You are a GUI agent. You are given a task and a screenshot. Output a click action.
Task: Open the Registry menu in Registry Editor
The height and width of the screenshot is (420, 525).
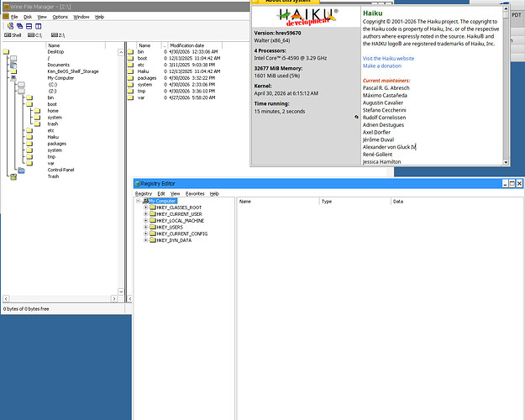[144, 193]
